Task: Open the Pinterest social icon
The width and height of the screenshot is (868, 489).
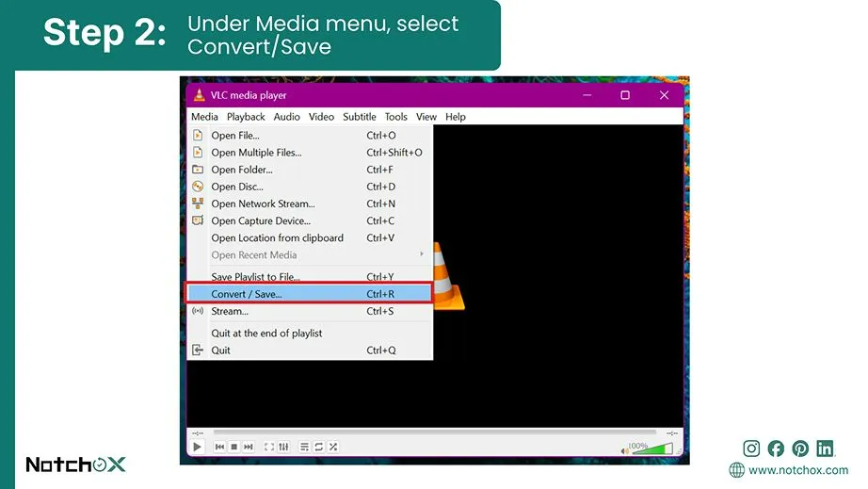Action: tap(800, 448)
